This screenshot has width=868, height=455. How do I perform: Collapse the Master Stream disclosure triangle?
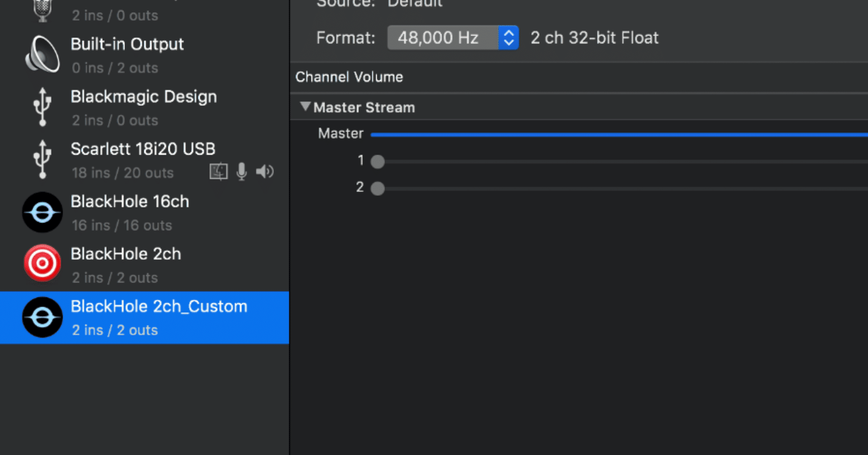coord(305,107)
